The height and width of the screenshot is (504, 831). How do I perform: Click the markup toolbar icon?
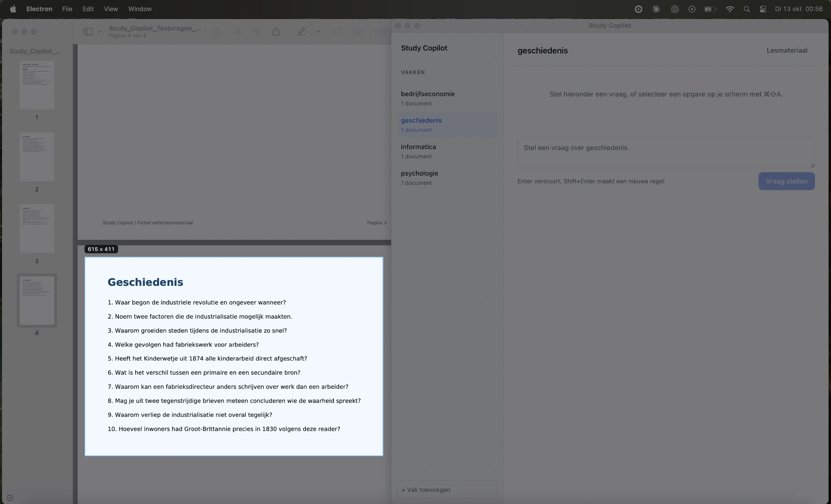pos(357,32)
